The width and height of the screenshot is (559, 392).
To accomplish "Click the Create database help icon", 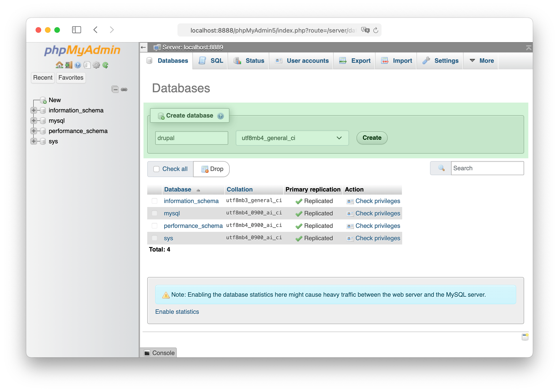I will (x=220, y=116).
